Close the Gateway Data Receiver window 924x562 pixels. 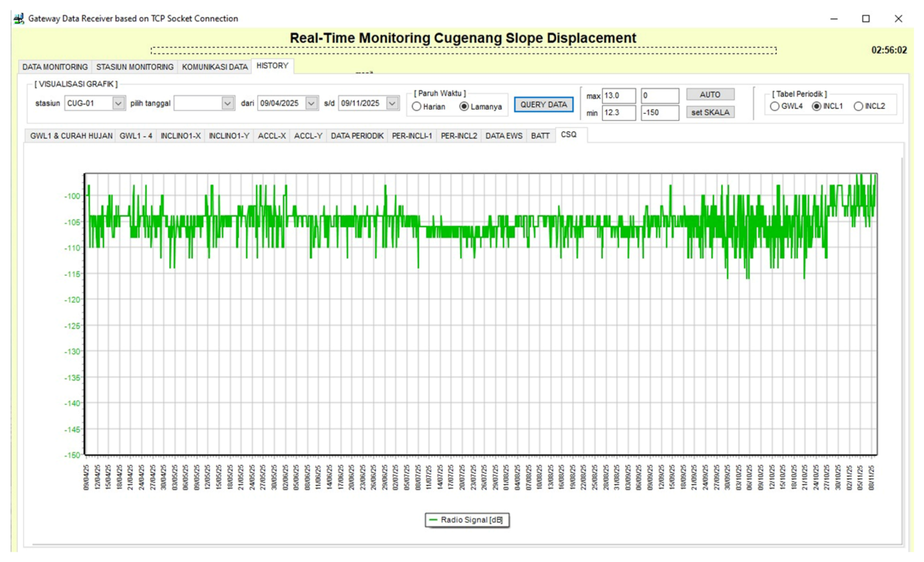pos(898,18)
